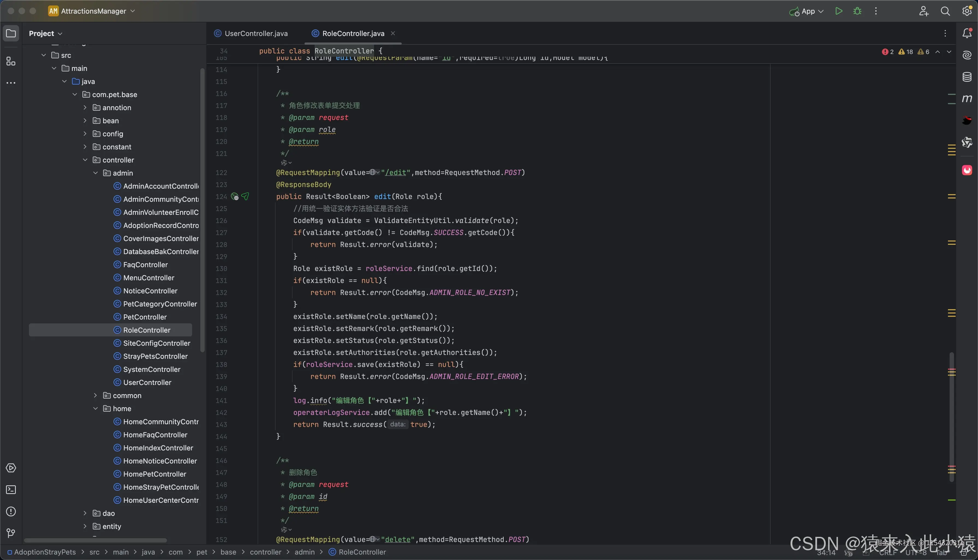Image resolution: width=978 pixels, height=560 pixels.
Task: Expand the bean package
Action: 85,121
